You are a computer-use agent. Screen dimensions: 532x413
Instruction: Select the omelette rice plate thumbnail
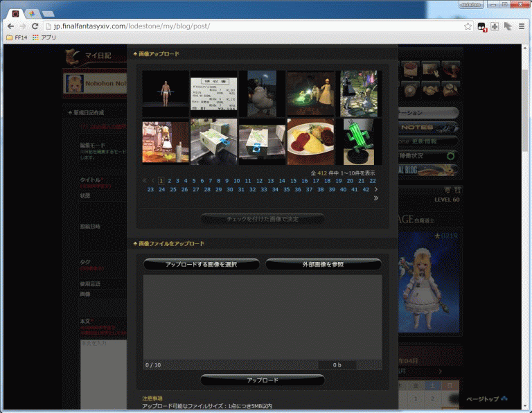point(310,141)
